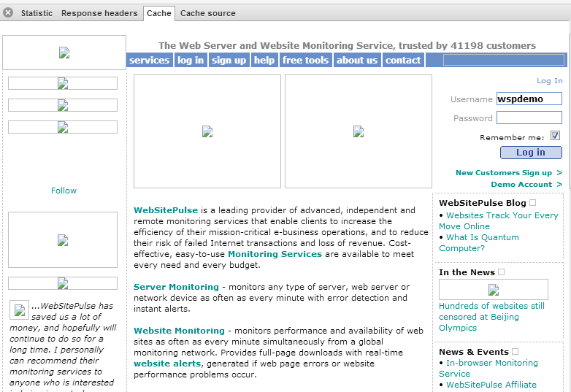Open the In-browser Monitoring Service link
Screen dimensions: 571x392
[x=488, y=368]
